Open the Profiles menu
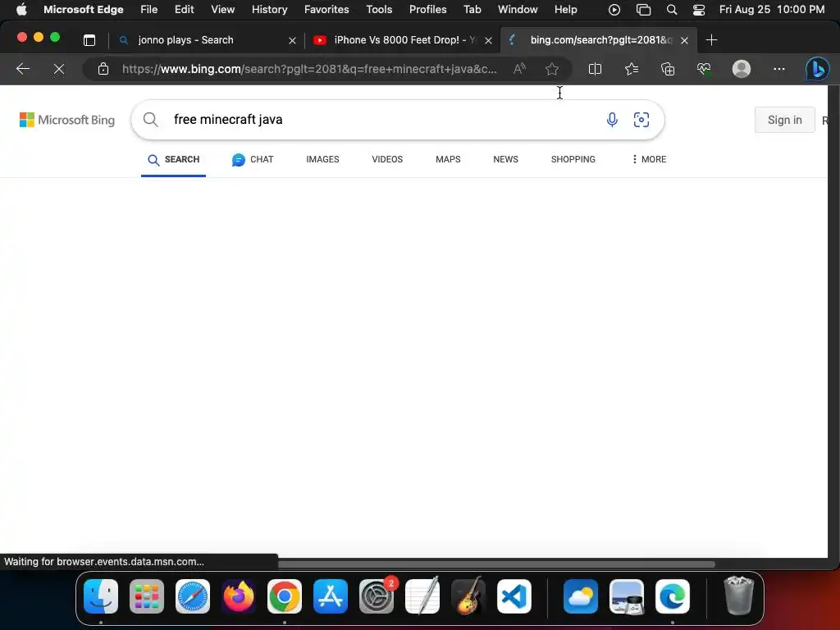The height and width of the screenshot is (630, 840). coord(428,10)
